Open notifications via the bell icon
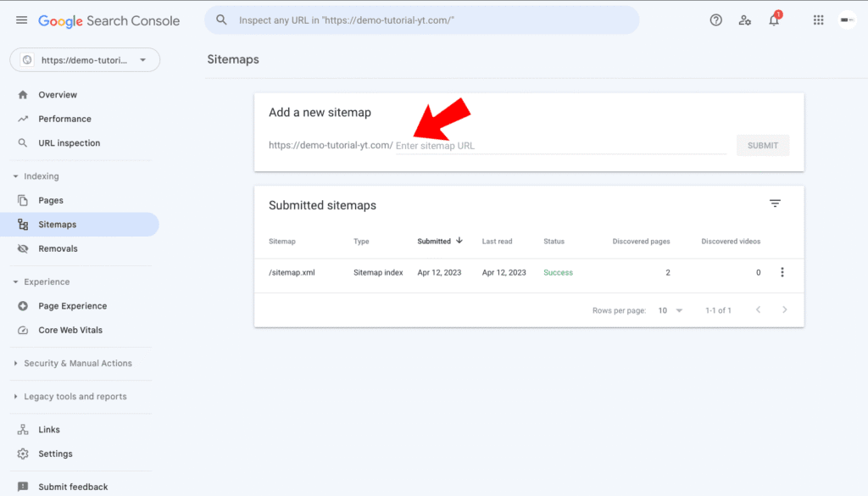Screen dimensions: 868x496 tap(773, 20)
